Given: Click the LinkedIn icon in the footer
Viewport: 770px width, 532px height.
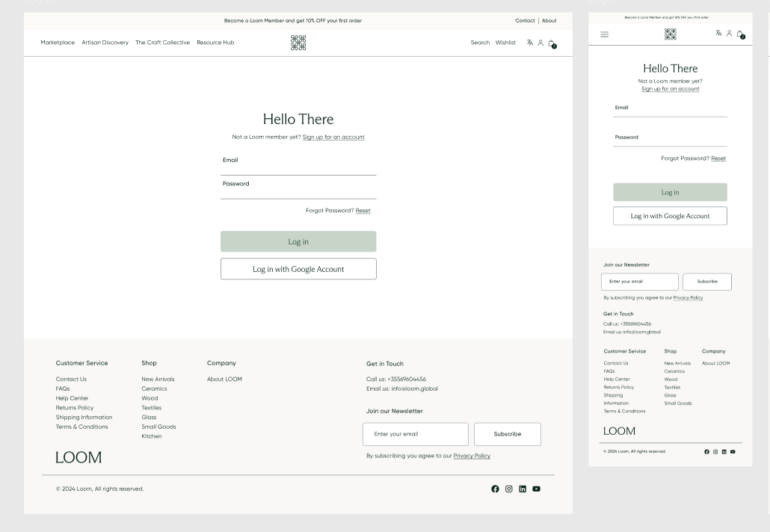Looking at the screenshot, I should 523,489.
